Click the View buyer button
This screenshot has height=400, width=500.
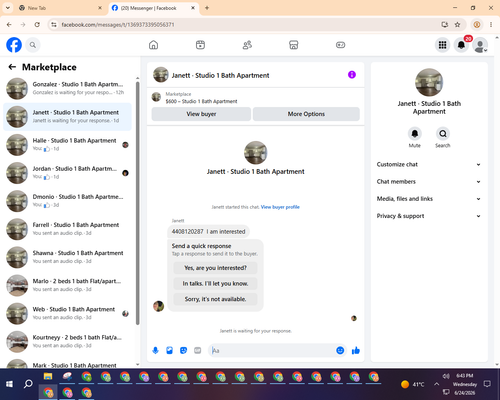pyautogui.click(x=201, y=114)
